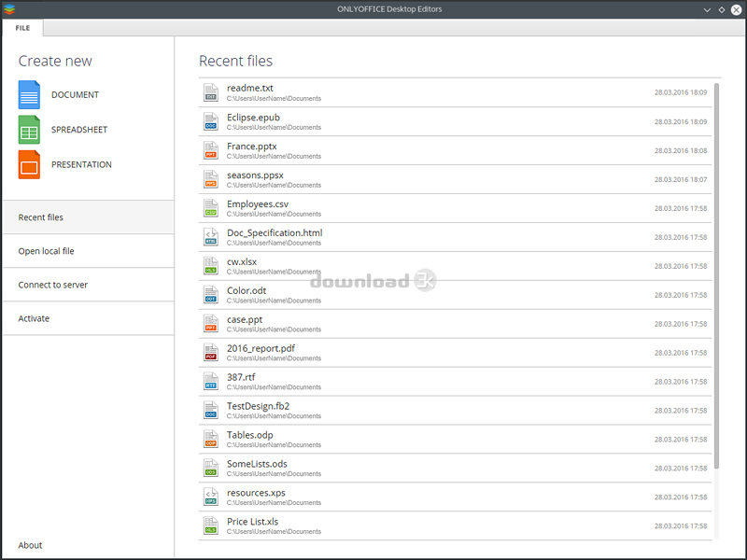The height and width of the screenshot is (560, 747).
Task: Click the XPS icon beside resources.xps
Action: click(x=211, y=497)
